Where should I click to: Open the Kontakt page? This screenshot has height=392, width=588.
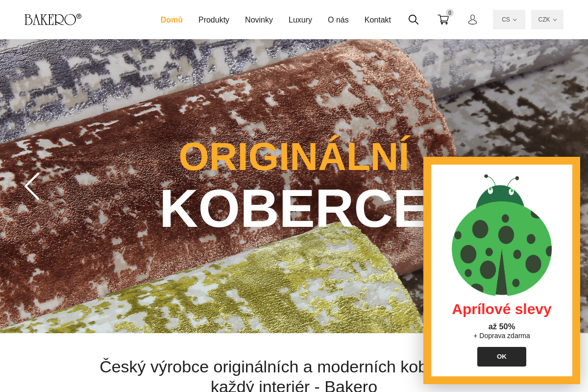[378, 20]
